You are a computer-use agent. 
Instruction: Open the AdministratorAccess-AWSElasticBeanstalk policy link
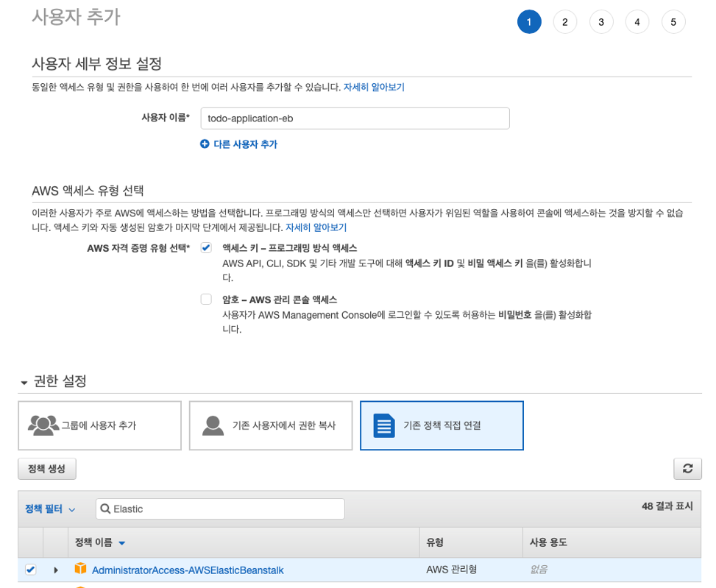[x=188, y=570]
